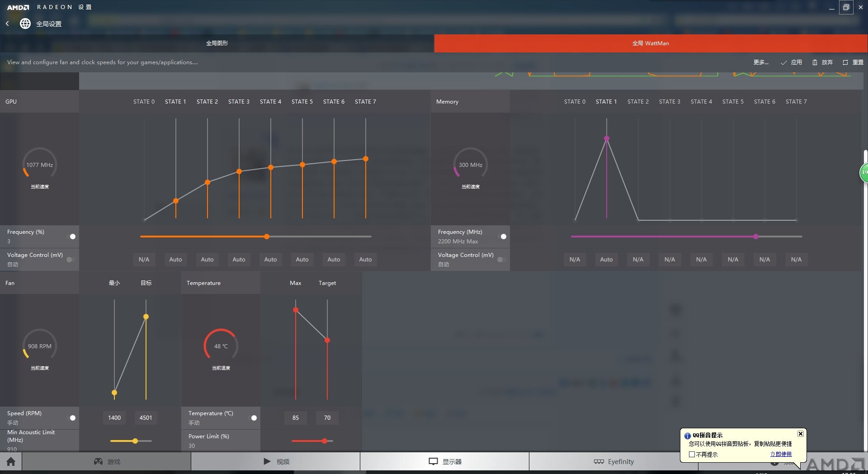Click the 应用 checkmark apply button

[x=791, y=62]
